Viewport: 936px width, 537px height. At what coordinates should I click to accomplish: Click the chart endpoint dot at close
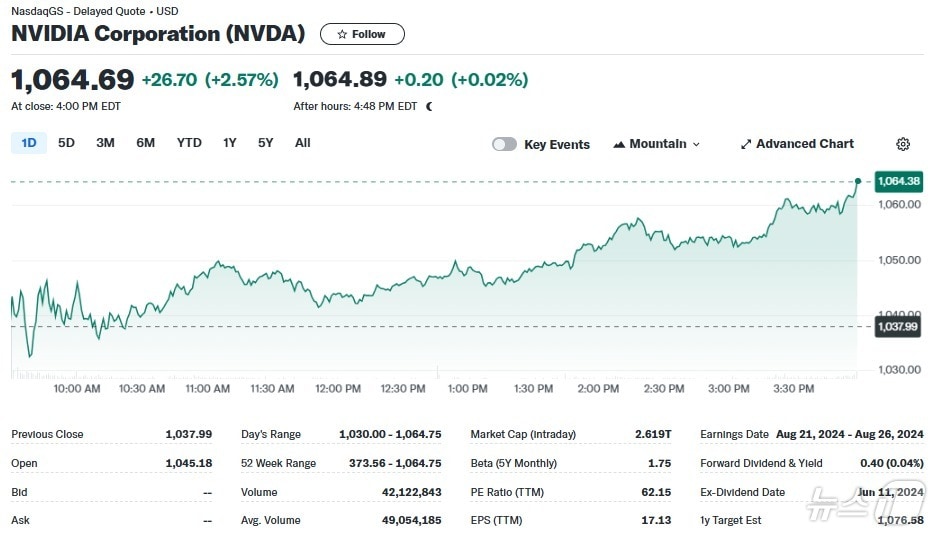tap(858, 181)
